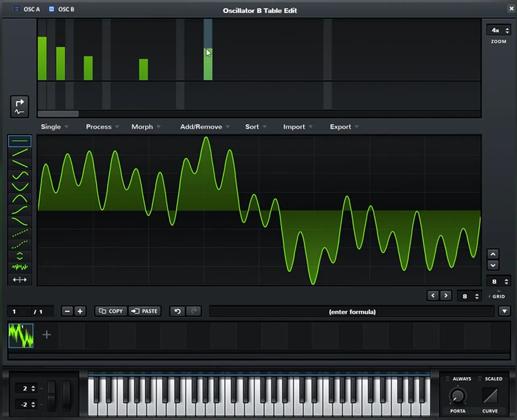
Task: Click the PASTE button
Action: pos(145,311)
